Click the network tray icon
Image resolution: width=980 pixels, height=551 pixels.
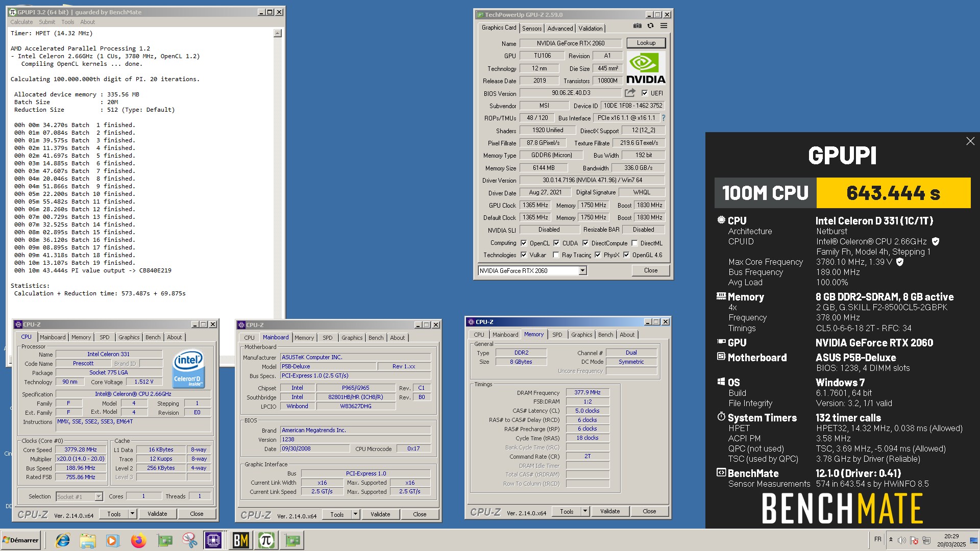tap(926, 540)
